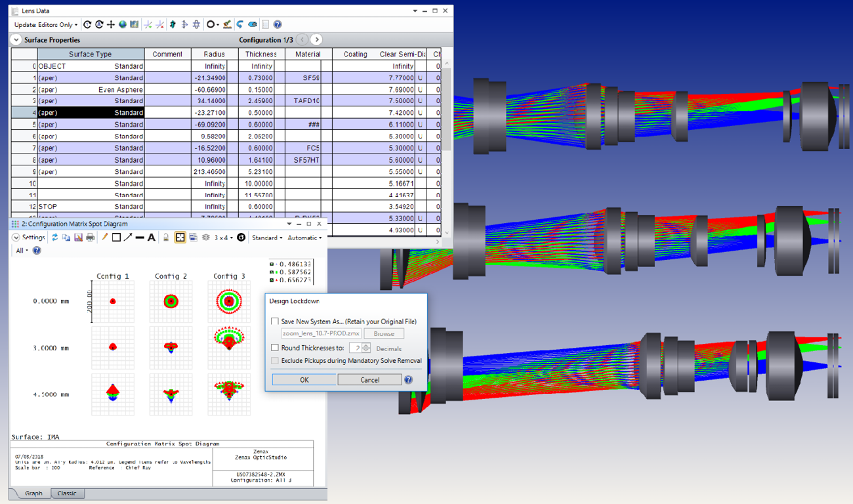853x504 pixels.
Task: Copy the Spot Diagram to the clipboard
Action: click(66, 238)
